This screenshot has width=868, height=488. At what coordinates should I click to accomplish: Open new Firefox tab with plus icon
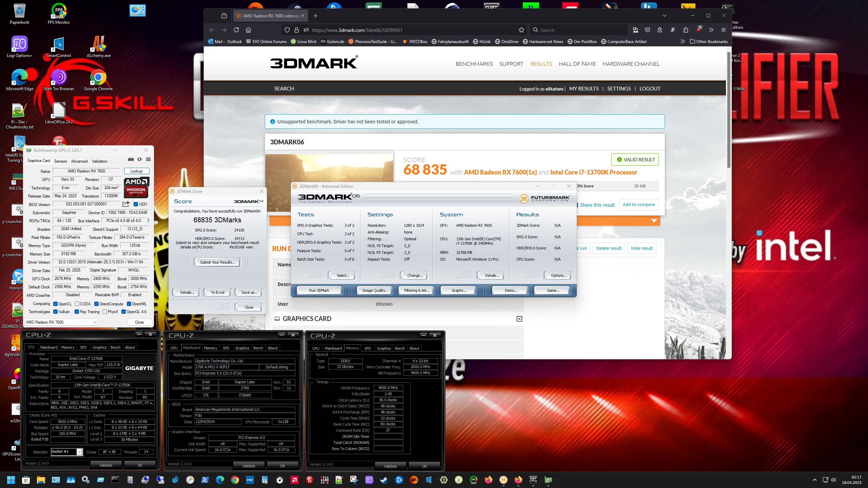[316, 16]
